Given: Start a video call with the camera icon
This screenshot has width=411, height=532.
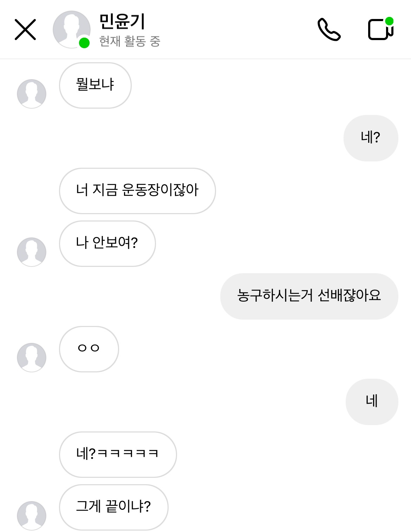Looking at the screenshot, I should 380,30.
